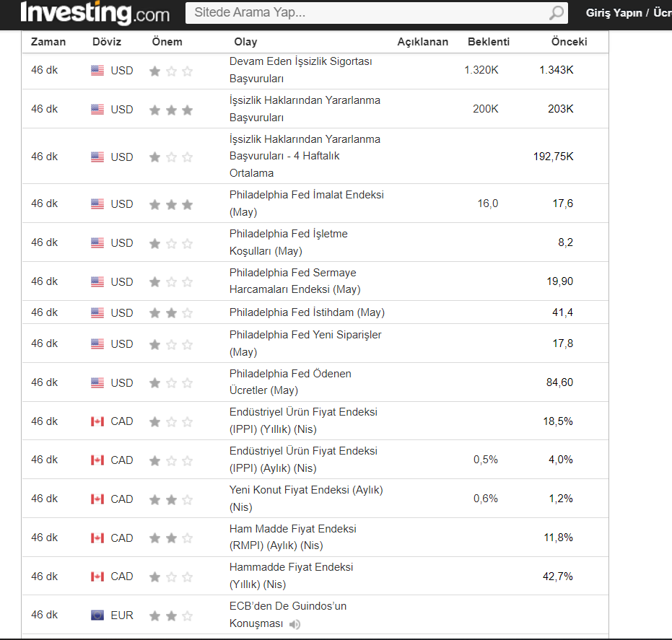Click the Zaman column header
This screenshot has height=640, width=672.
tap(48, 42)
